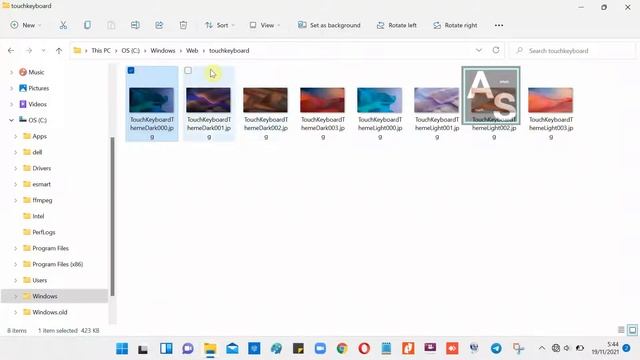Select TouchKeyboardThemeLight001.jpg thumbnail
Screen dimensions: 640x360
point(436,100)
